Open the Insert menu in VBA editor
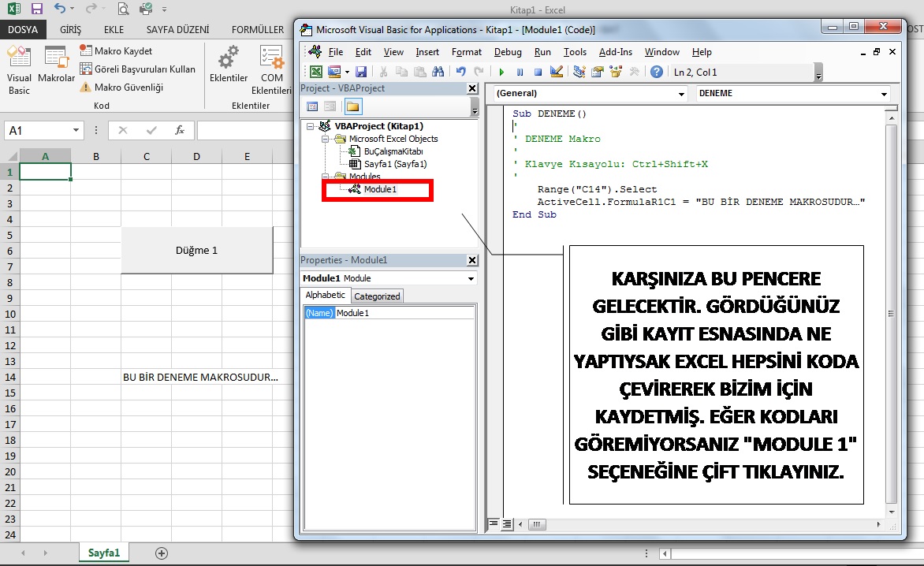924x566 pixels. pos(427,52)
